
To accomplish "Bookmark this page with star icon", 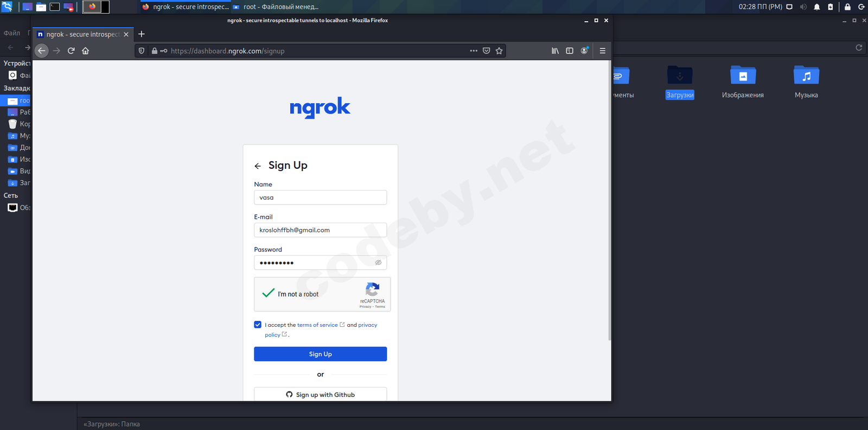I will [x=499, y=50].
